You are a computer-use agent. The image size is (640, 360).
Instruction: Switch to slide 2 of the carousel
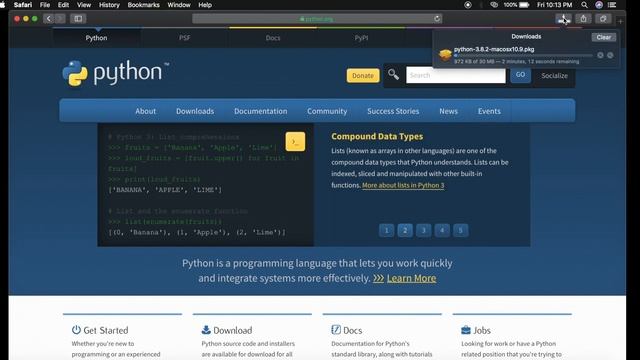tap(405, 231)
